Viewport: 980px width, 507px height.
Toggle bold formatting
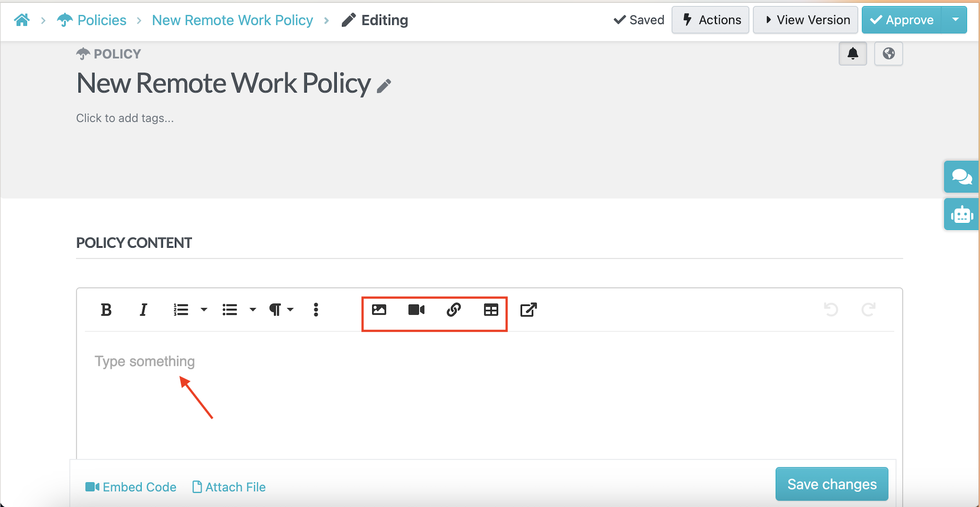tap(106, 310)
